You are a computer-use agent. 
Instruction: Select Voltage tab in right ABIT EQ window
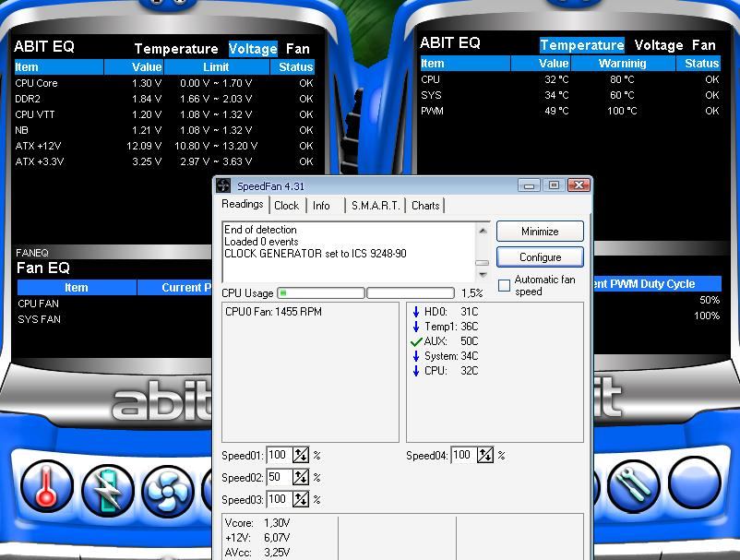coord(659,45)
